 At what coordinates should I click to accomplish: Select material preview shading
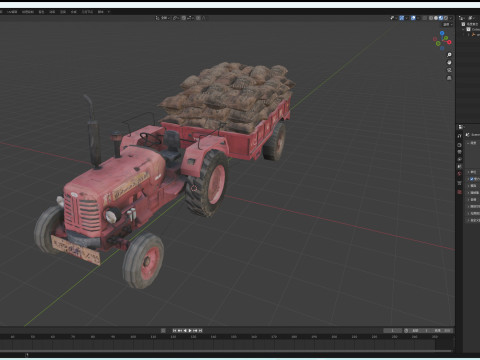441,18
